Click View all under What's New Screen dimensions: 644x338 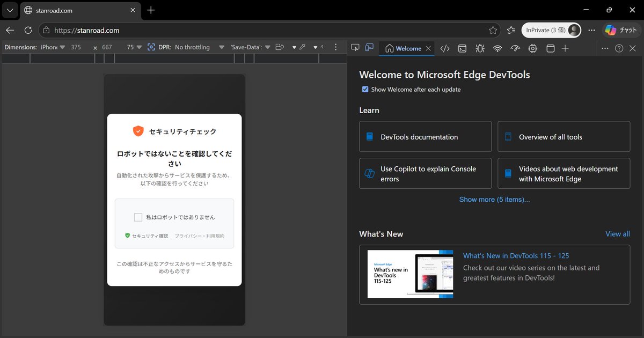click(618, 234)
